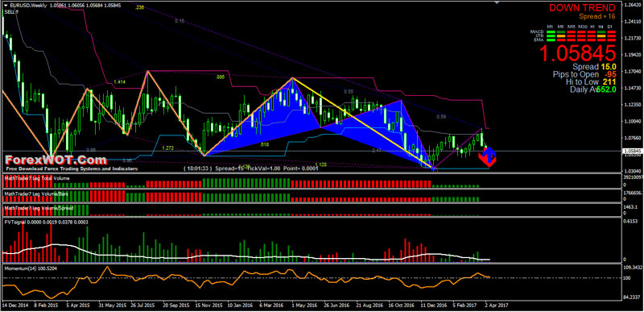Click the large red 1.05845 price readout

[x=577, y=53]
